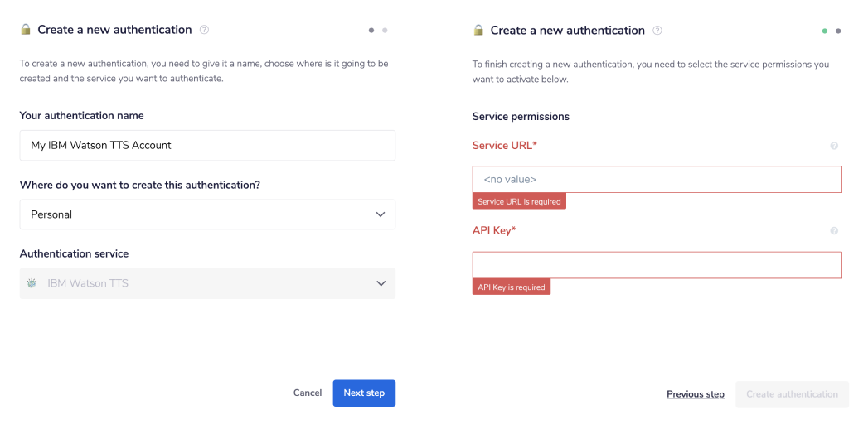Click the Next step button
Viewport: 868px width, 429px height.
pyautogui.click(x=364, y=393)
